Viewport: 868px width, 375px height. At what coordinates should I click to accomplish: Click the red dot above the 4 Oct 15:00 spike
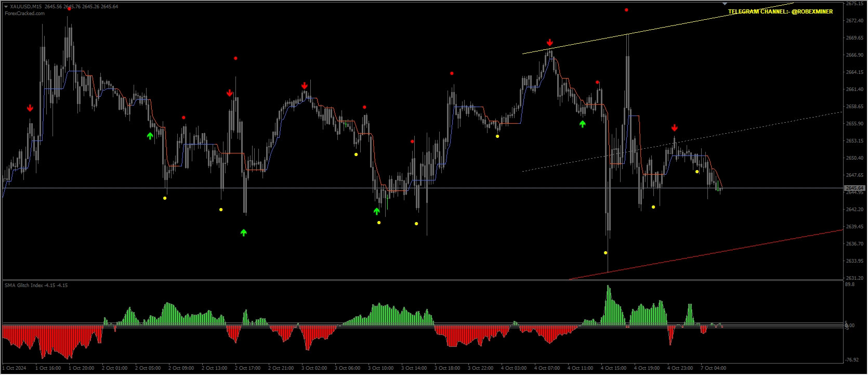[626, 10]
